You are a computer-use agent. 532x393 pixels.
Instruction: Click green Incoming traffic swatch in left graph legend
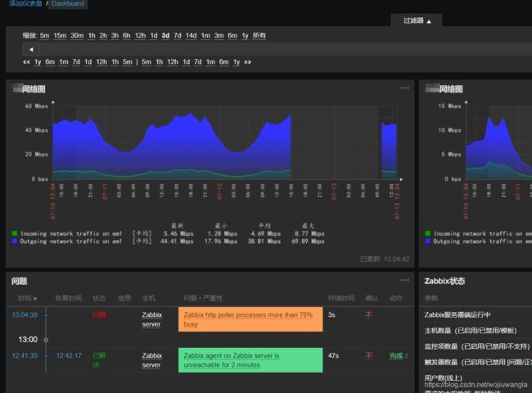tap(14, 233)
